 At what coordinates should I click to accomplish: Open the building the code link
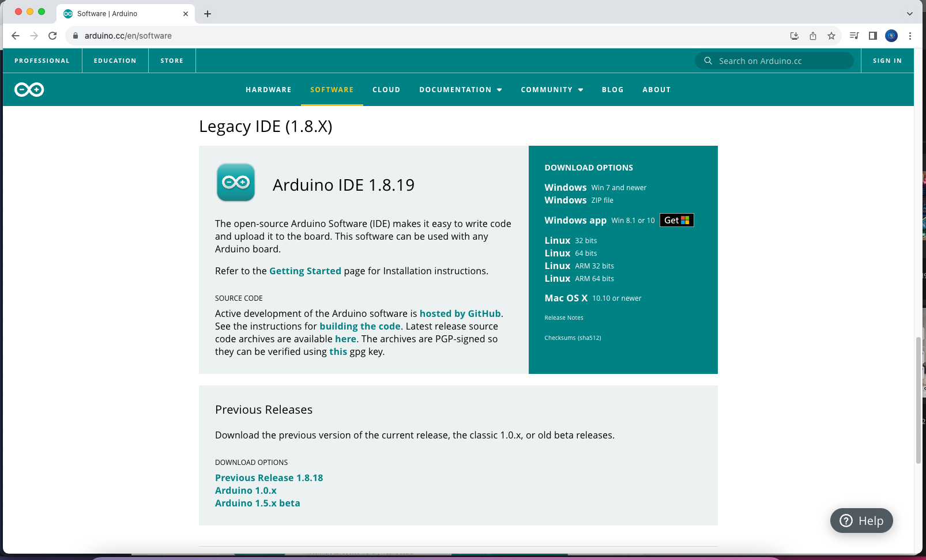tap(360, 326)
